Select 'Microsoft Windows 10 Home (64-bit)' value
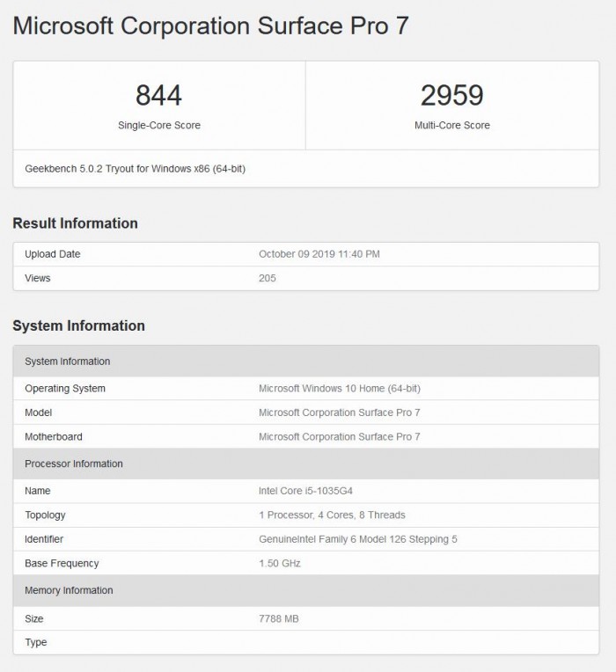This screenshot has width=616, height=672. pos(340,389)
